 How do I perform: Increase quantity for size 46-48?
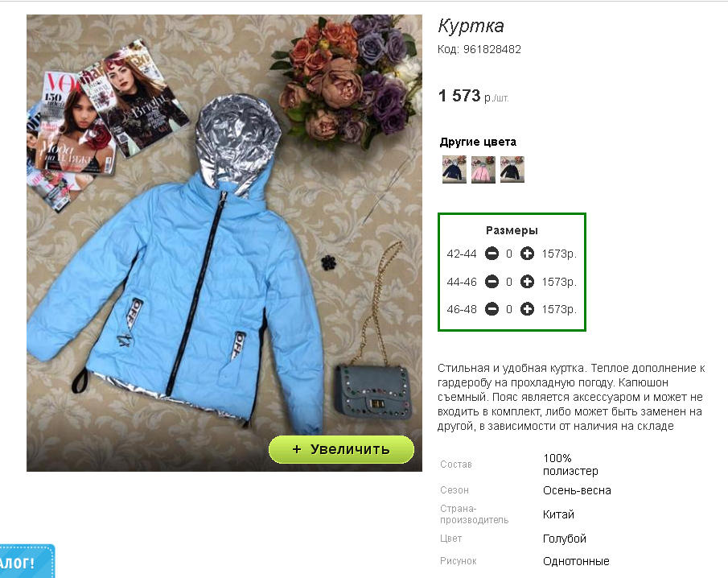tap(527, 309)
